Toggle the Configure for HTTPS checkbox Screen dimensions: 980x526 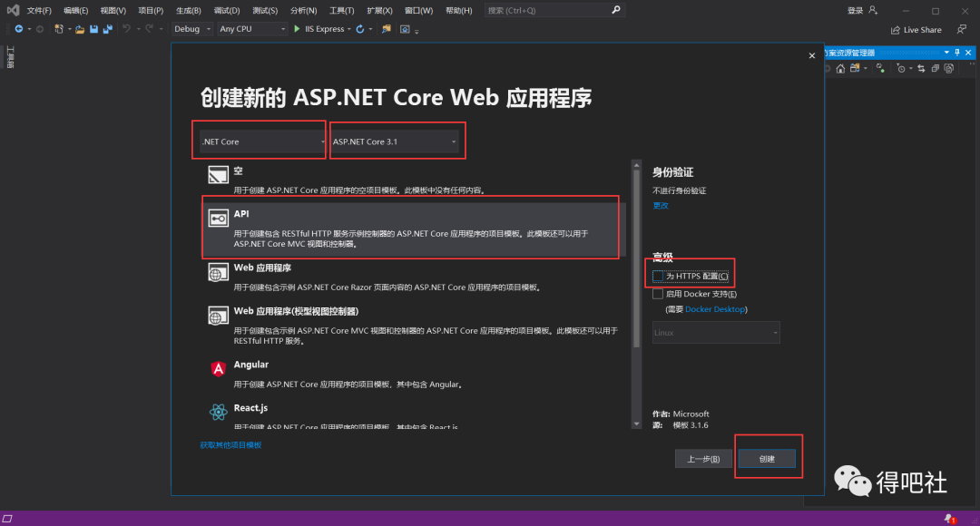658,276
